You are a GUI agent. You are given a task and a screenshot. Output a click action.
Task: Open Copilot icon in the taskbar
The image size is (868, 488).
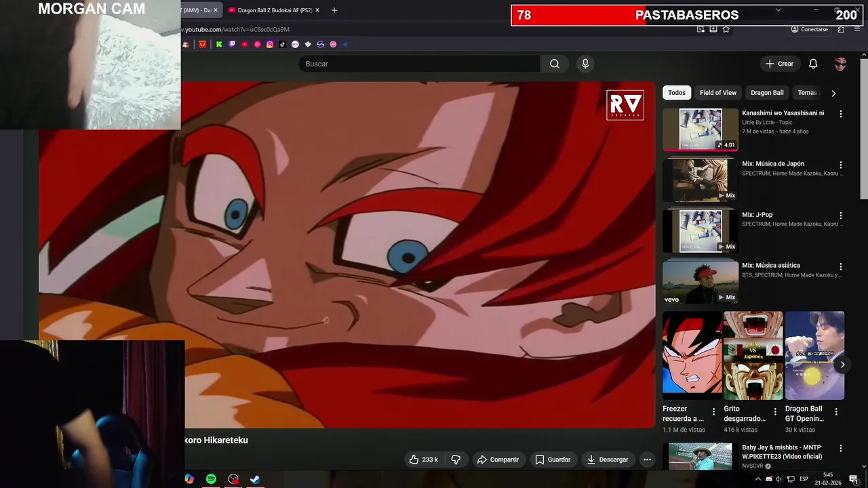189,479
